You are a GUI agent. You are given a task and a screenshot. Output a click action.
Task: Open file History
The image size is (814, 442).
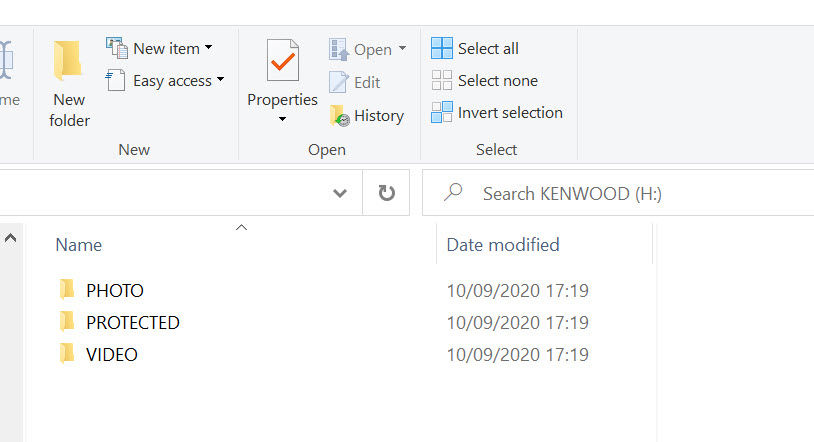pyautogui.click(x=367, y=116)
